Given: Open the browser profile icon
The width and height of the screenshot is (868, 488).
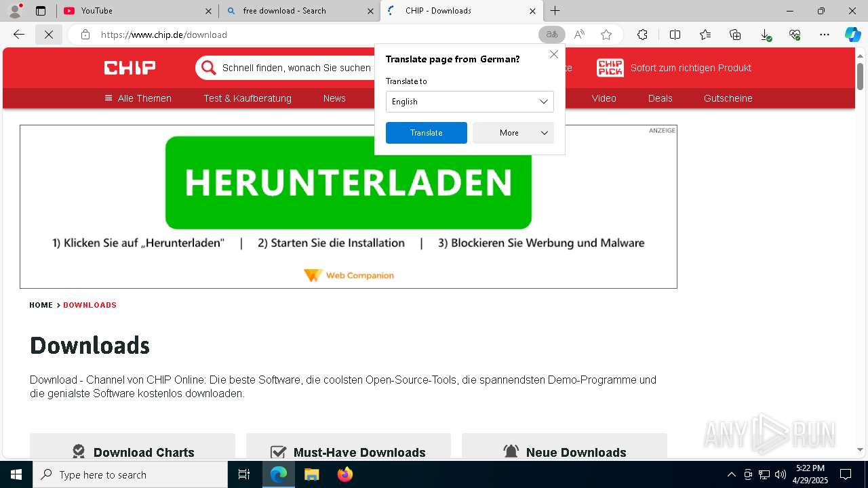Looking at the screenshot, I should pos(15,11).
